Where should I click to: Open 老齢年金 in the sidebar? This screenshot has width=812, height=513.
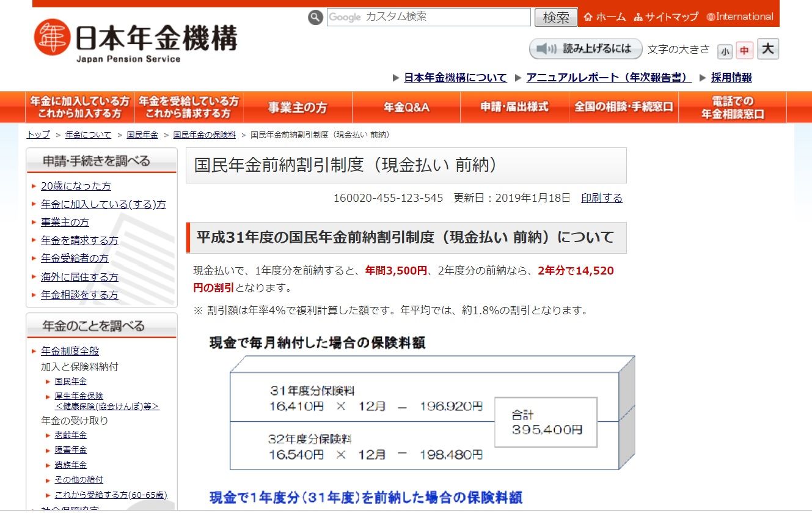pyautogui.click(x=70, y=435)
